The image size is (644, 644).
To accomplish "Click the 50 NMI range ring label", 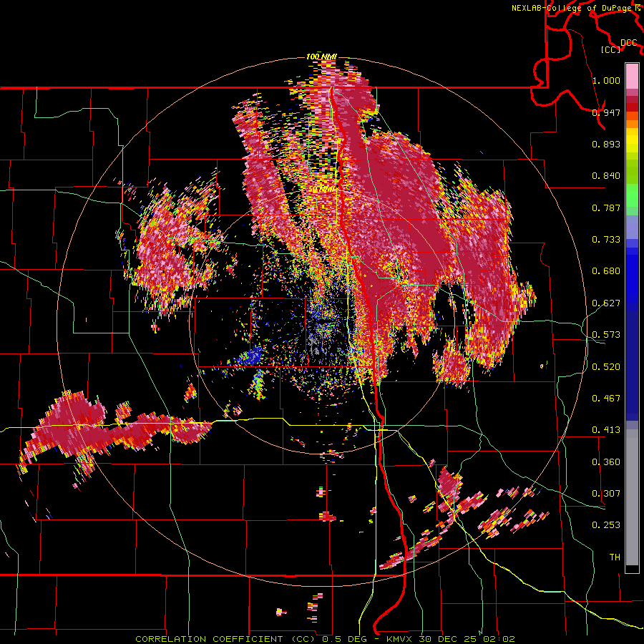I will tap(321, 189).
